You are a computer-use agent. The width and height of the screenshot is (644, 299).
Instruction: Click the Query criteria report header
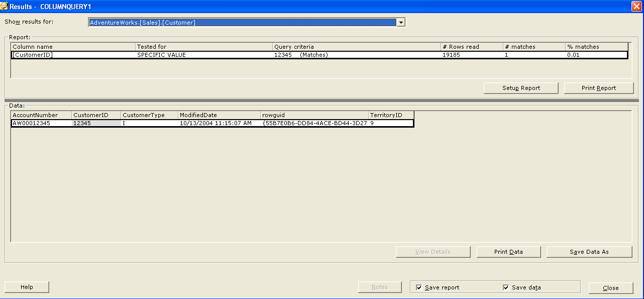(x=357, y=47)
